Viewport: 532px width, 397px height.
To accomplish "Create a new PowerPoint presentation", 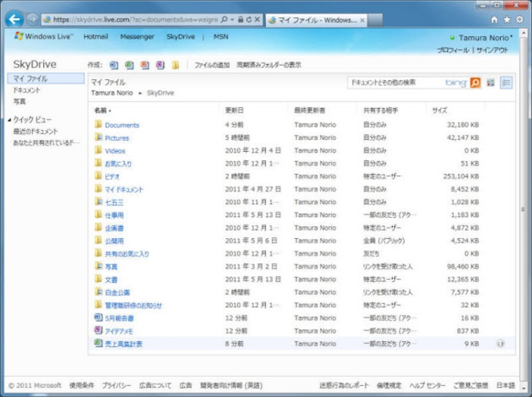I will tap(145, 65).
